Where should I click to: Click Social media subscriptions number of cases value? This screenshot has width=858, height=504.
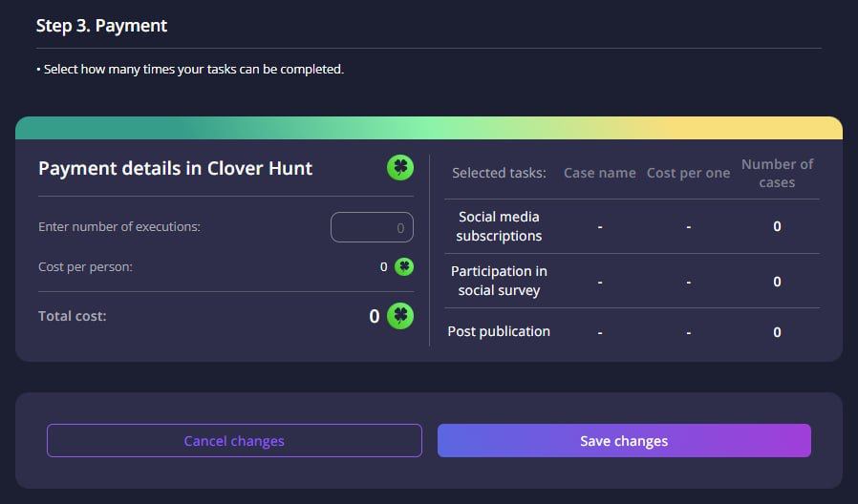click(777, 226)
